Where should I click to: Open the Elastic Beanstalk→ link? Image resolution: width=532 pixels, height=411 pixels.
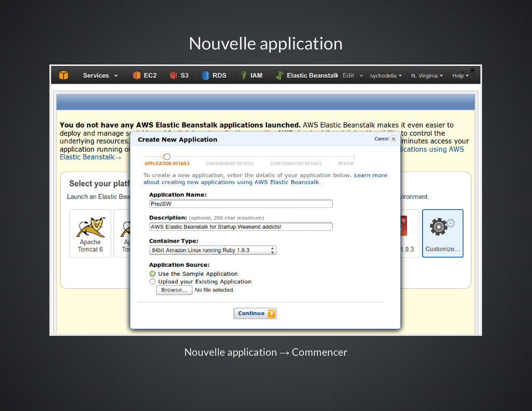(x=90, y=157)
